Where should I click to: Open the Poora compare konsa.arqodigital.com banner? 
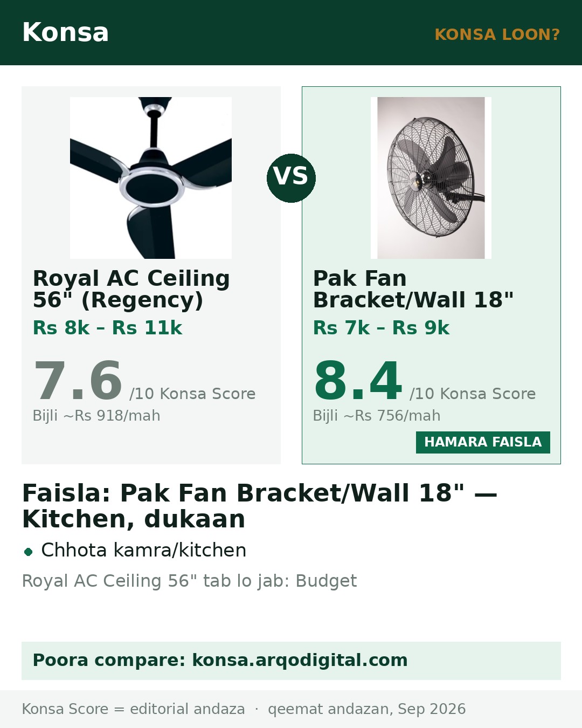click(291, 661)
